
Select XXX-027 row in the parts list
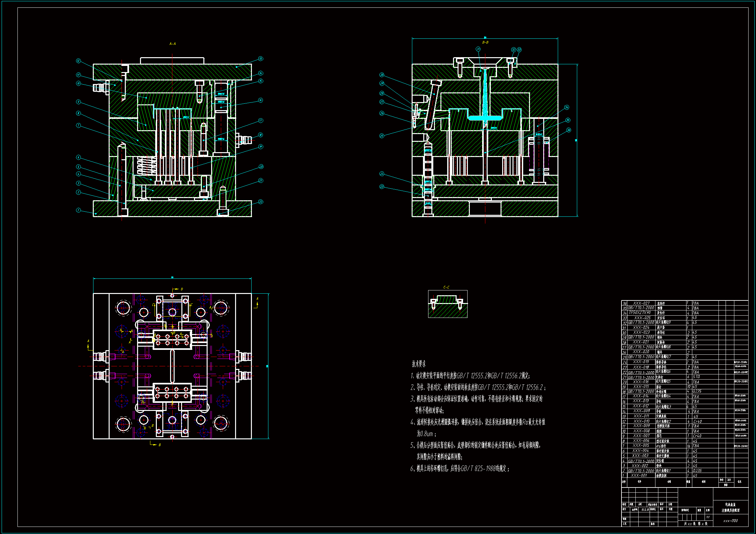[641, 303]
